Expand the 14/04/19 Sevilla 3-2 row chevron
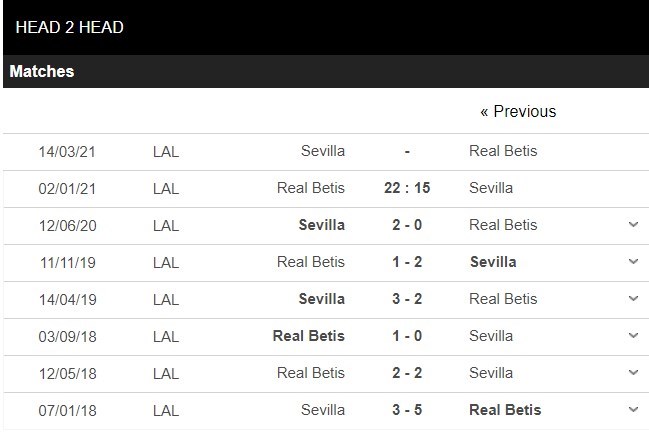 tap(633, 299)
